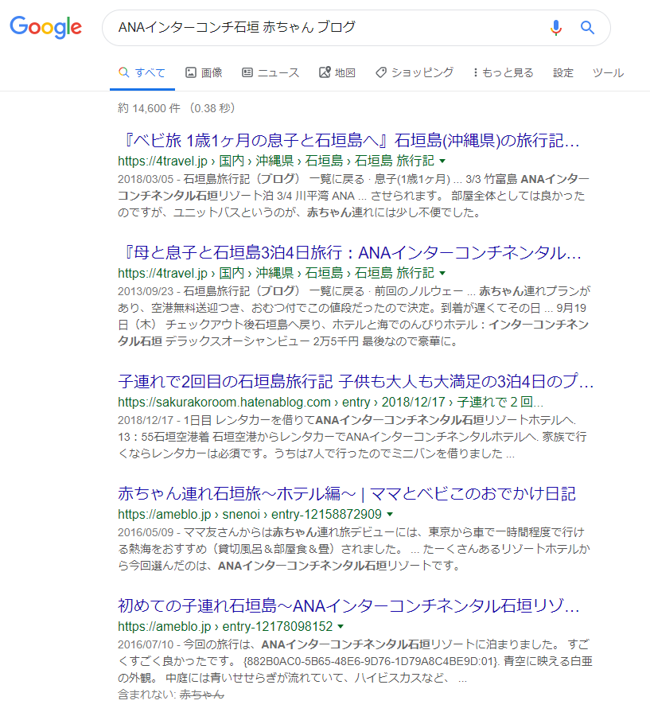The image size is (650, 720).
Task: Click the 2013/09/23 snippet date
Action: pos(146,291)
